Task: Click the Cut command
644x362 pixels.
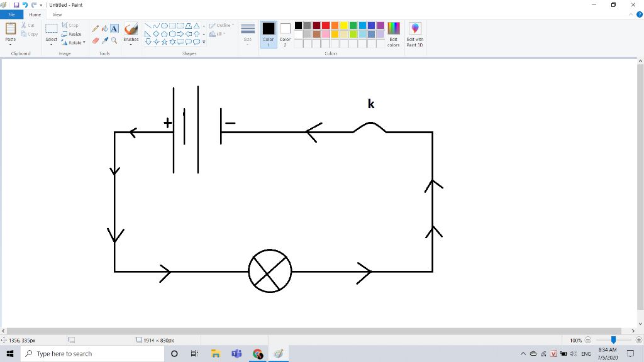Action: tap(28, 25)
